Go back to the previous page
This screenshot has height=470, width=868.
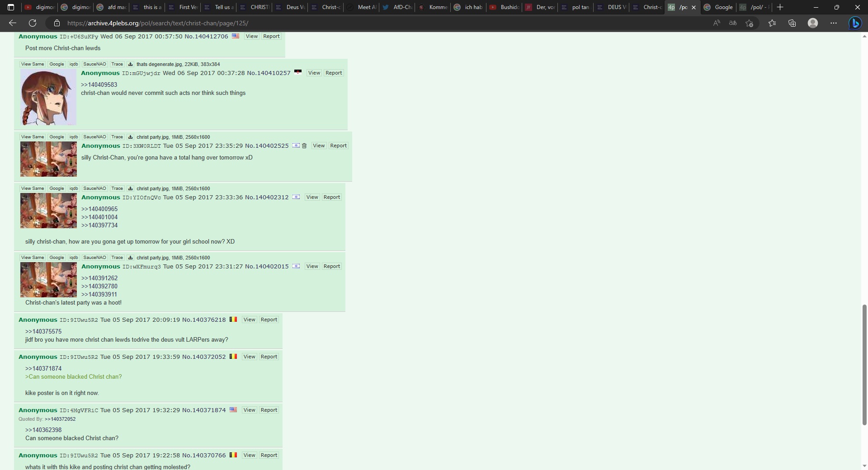tap(13, 23)
